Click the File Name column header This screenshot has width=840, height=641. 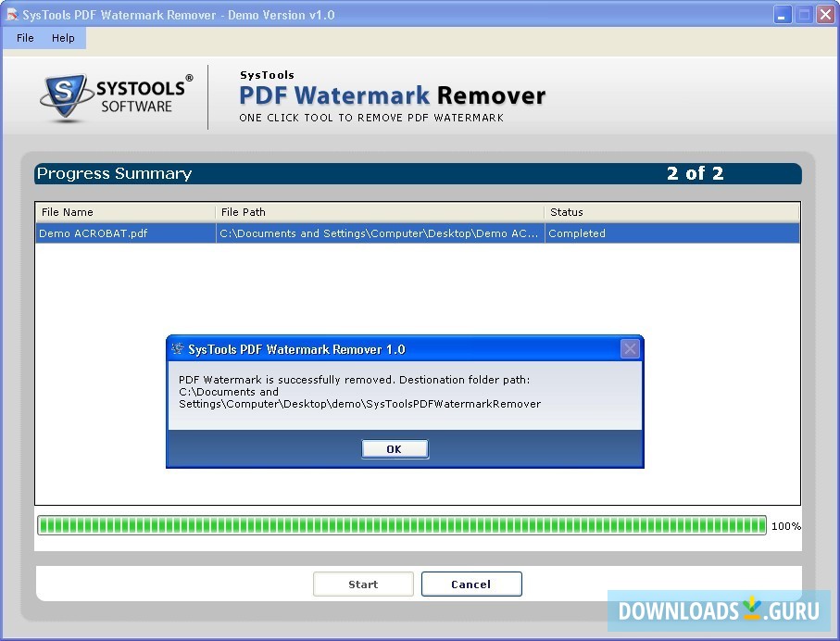click(x=125, y=212)
